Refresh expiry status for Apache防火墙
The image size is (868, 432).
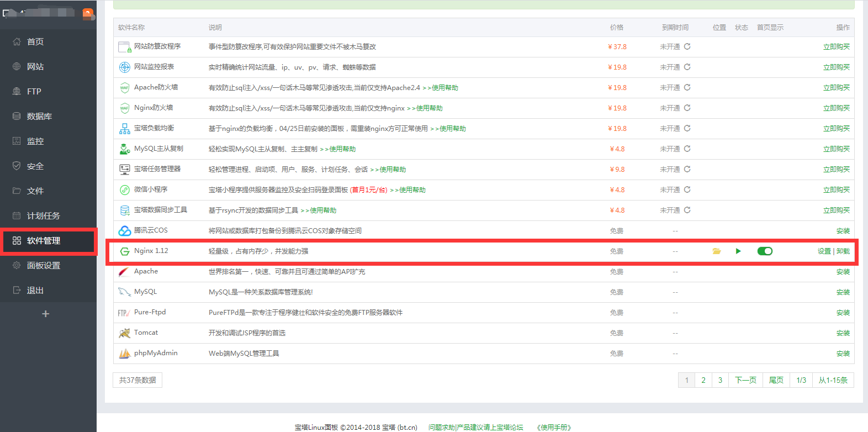687,87
